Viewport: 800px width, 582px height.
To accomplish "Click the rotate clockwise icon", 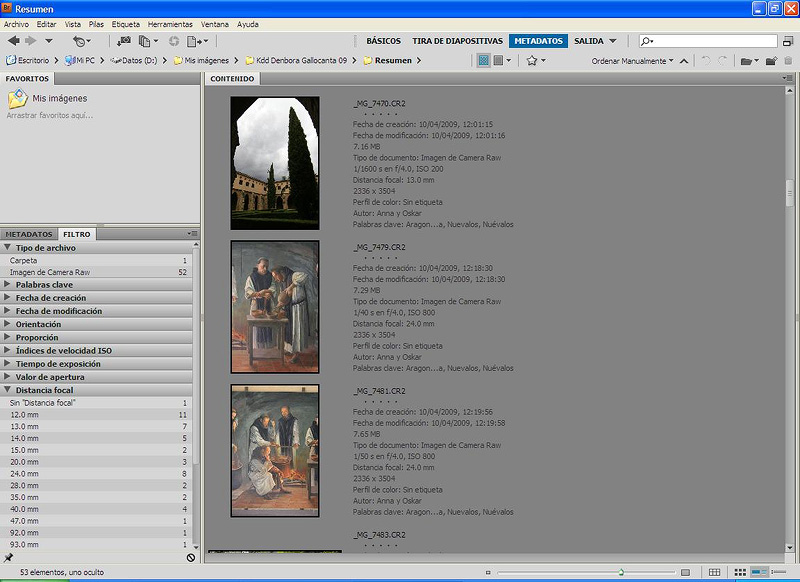I will [722, 61].
